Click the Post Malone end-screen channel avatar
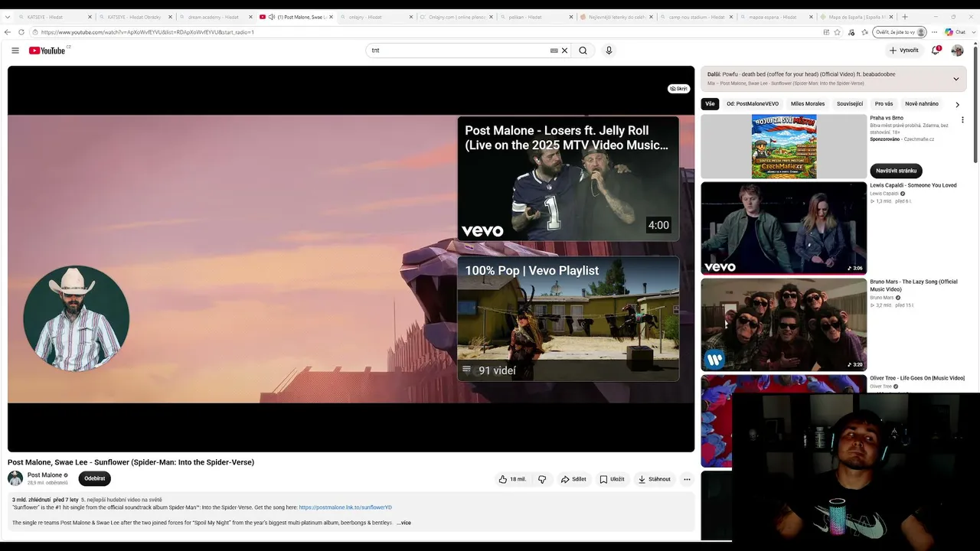 tap(76, 318)
